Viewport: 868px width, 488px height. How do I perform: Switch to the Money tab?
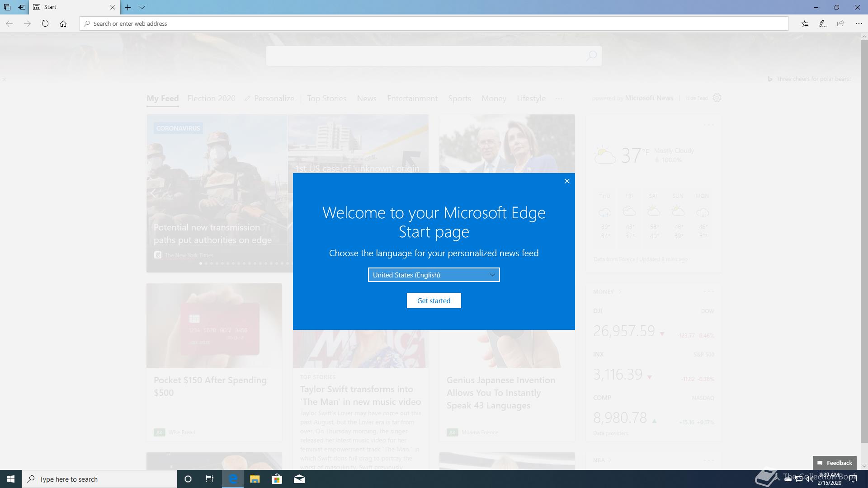[x=494, y=99]
